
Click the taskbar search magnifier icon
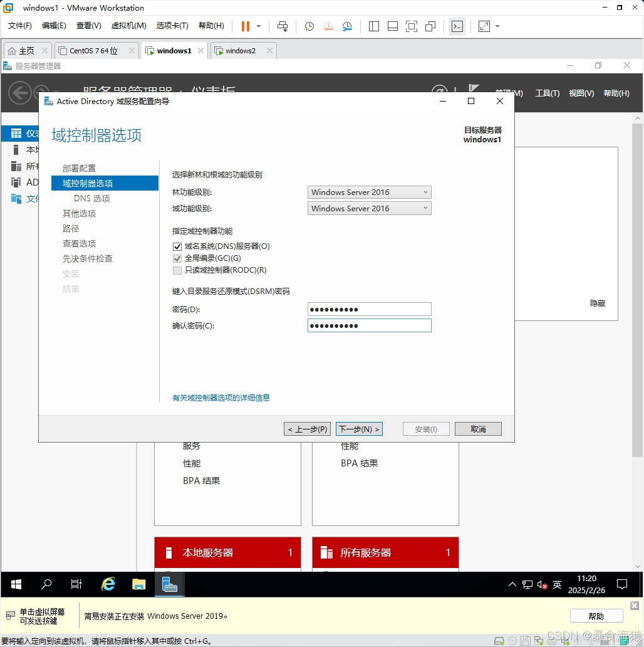(46, 584)
